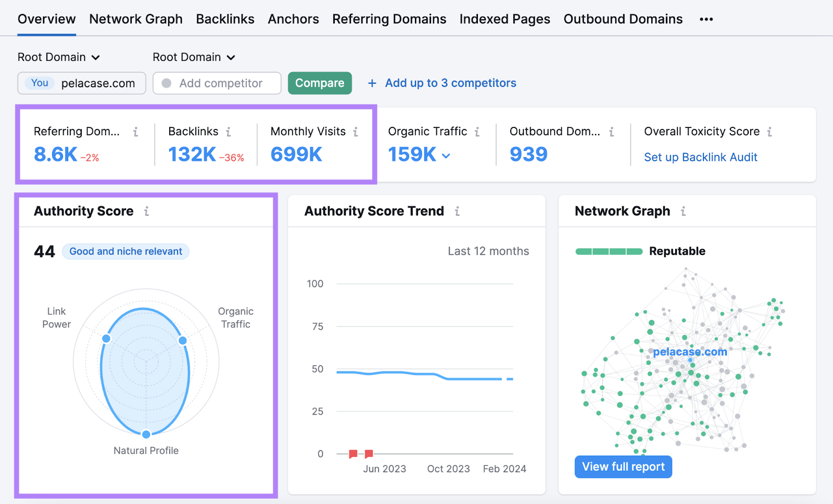
Task: Click Set up Backlink Audit link
Action: pyautogui.click(x=700, y=157)
